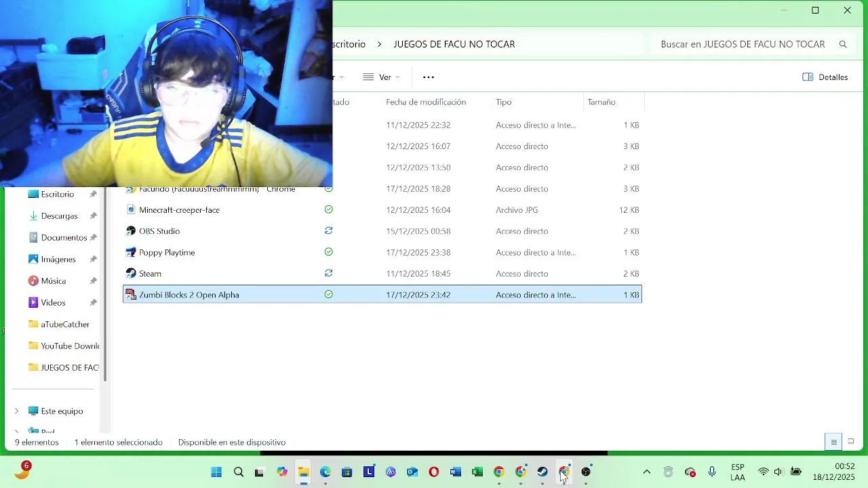The image size is (868, 488).
Task: Expand Este equipo tree node
Action: pos(17,411)
